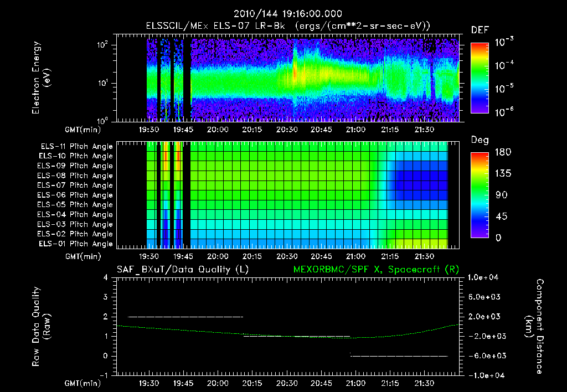Click the GMT(min) label below the spectrogram
The width and height of the screenshot is (567, 392).
(83, 130)
